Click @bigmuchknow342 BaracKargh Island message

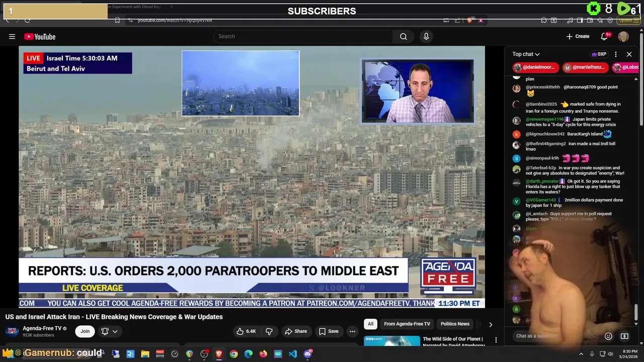tap(569, 134)
